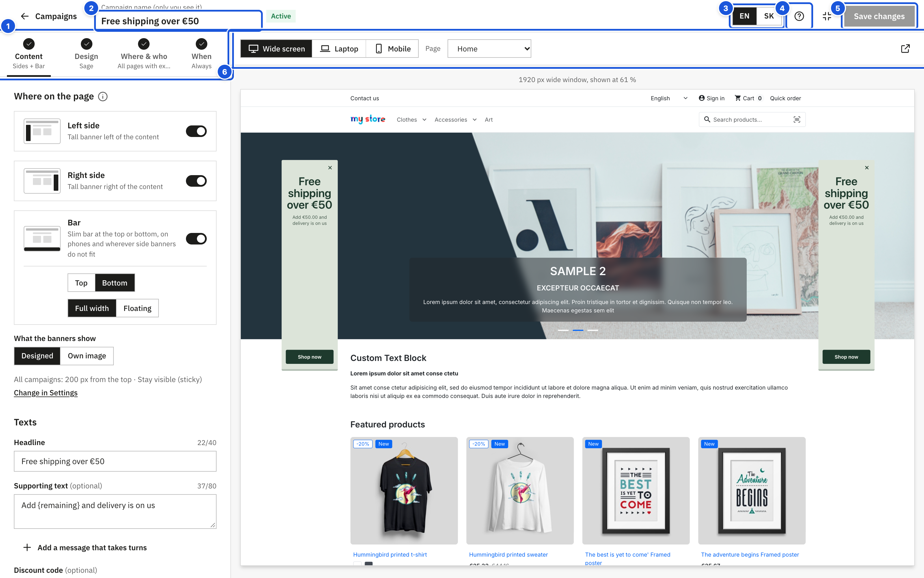The image size is (924, 578).
Task: Switch to the Design tab
Action: click(86, 55)
